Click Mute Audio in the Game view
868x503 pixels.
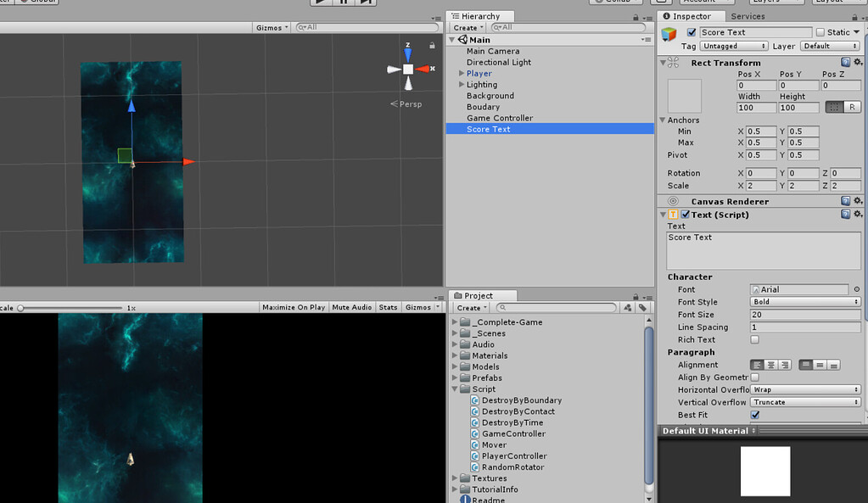[x=351, y=307]
